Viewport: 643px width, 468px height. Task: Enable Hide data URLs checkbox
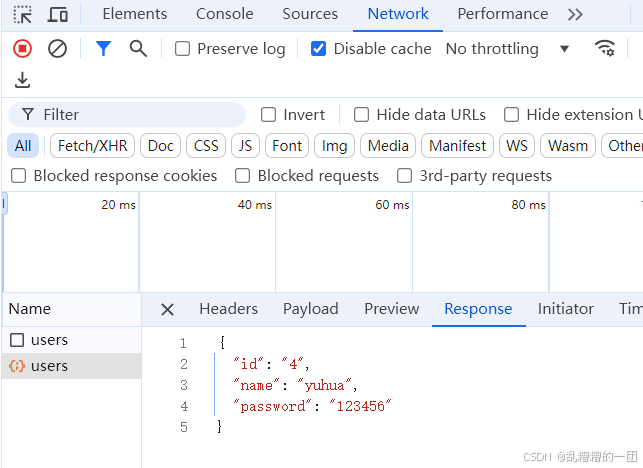pyautogui.click(x=361, y=115)
